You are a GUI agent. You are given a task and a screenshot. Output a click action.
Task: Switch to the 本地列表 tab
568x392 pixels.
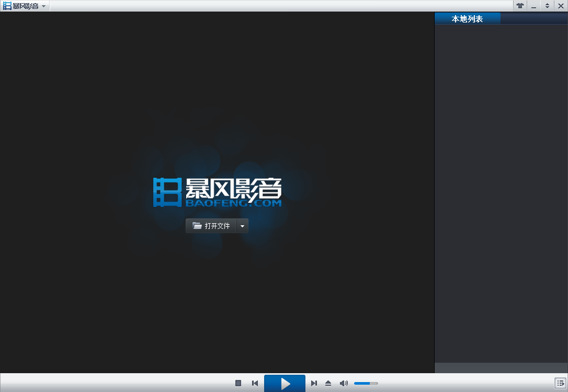(467, 18)
